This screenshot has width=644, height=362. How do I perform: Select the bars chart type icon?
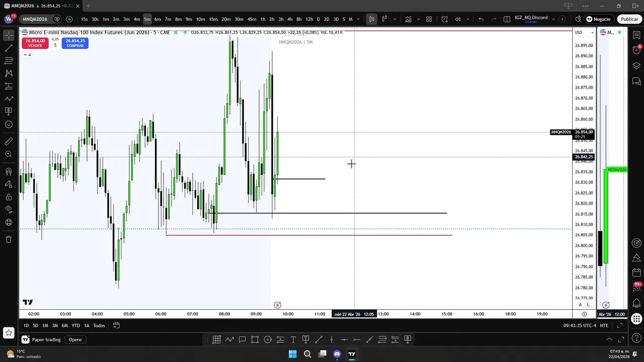pyautogui.click(x=372, y=19)
